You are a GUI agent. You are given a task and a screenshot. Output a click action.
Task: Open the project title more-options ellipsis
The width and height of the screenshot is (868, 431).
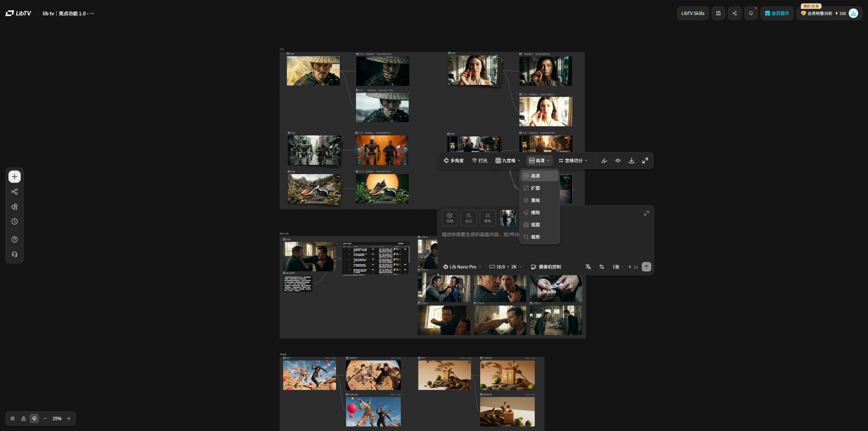[x=92, y=13]
